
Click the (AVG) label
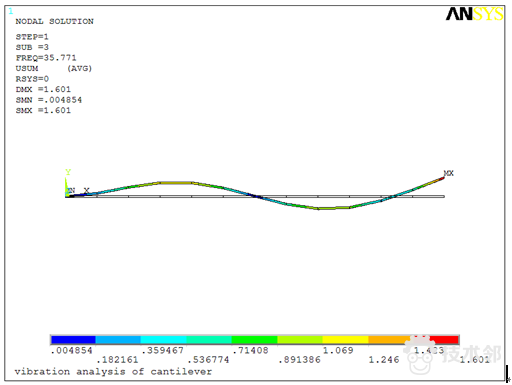click(x=79, y=68)
